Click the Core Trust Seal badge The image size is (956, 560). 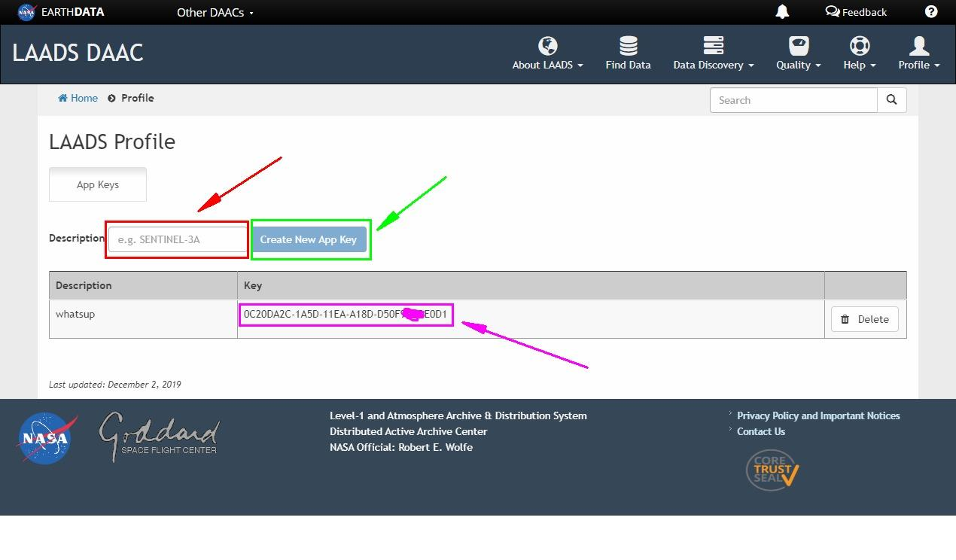click(x=772, y=470)
